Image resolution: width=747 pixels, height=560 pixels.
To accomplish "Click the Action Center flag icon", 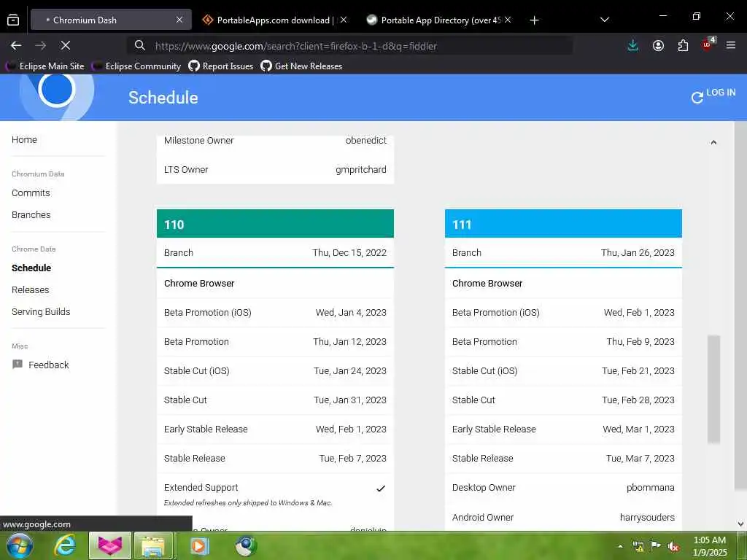I will (656, 546).
